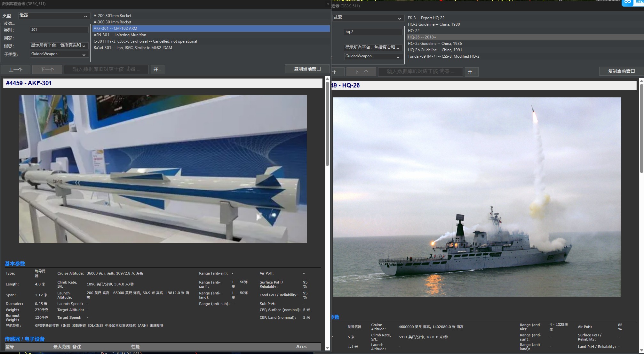Image resolution: width=644 pixels, height=354 pixels.
Task: Click the blue infinity icon at top right
Action: coord(628,2)
